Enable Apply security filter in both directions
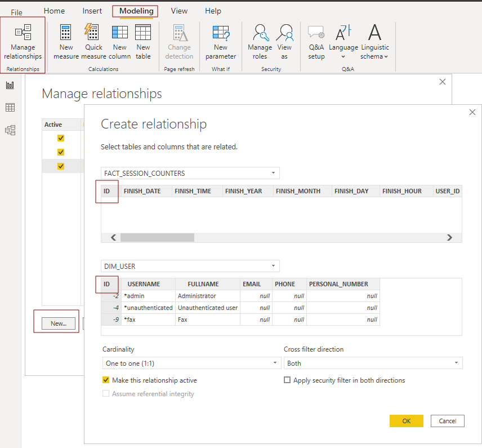The image size is (482, 448). point(287,380)
